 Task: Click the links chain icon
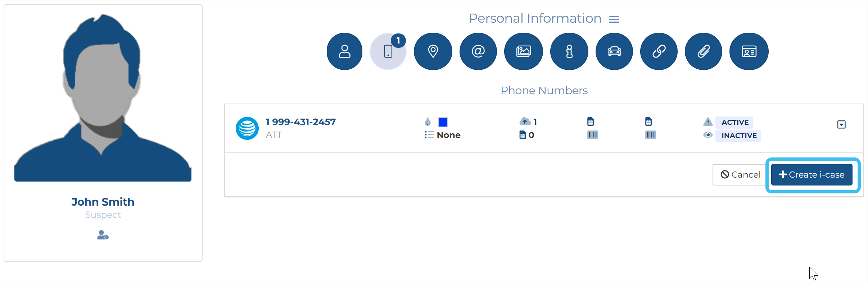point(659,51)
